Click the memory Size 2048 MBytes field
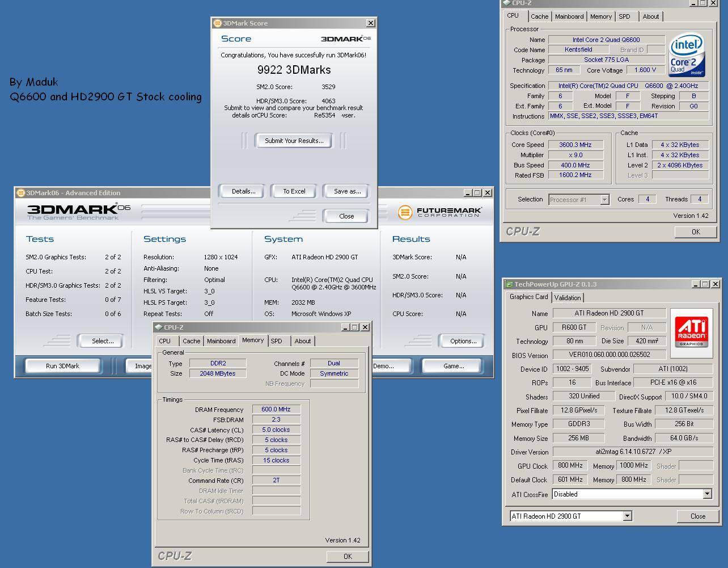The image size is (728, 568). point(218,373)
